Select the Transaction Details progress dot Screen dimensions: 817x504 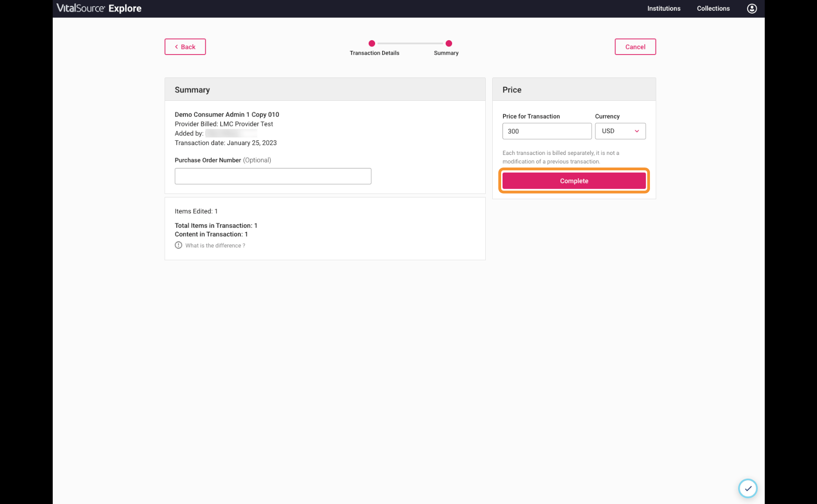[x=371, y=43]
